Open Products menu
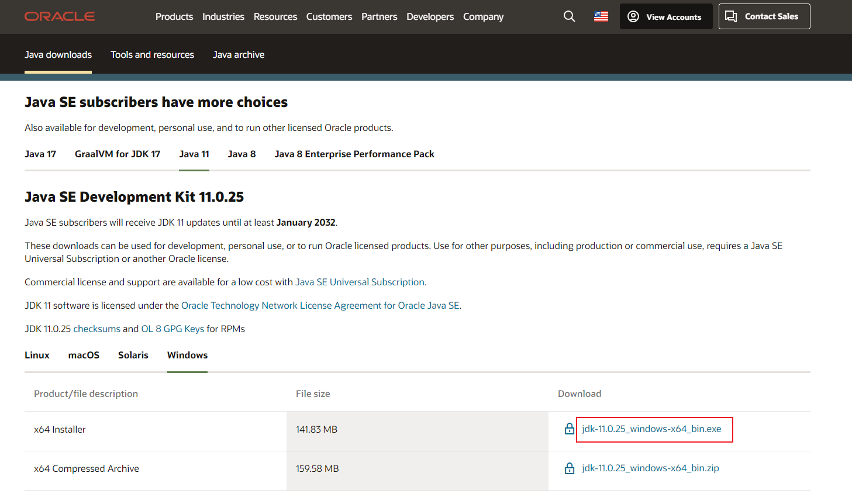 174,16
